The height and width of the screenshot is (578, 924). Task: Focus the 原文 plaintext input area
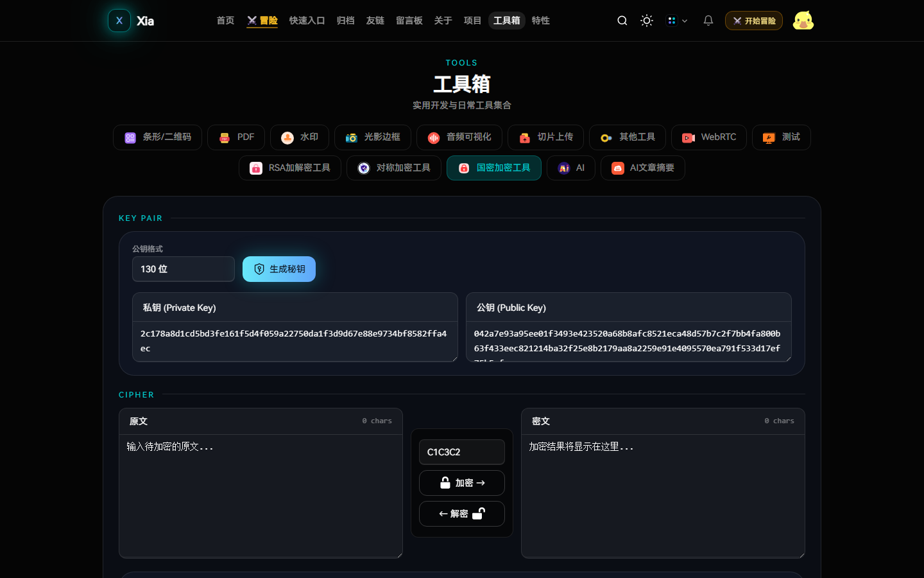pos(261,496)
